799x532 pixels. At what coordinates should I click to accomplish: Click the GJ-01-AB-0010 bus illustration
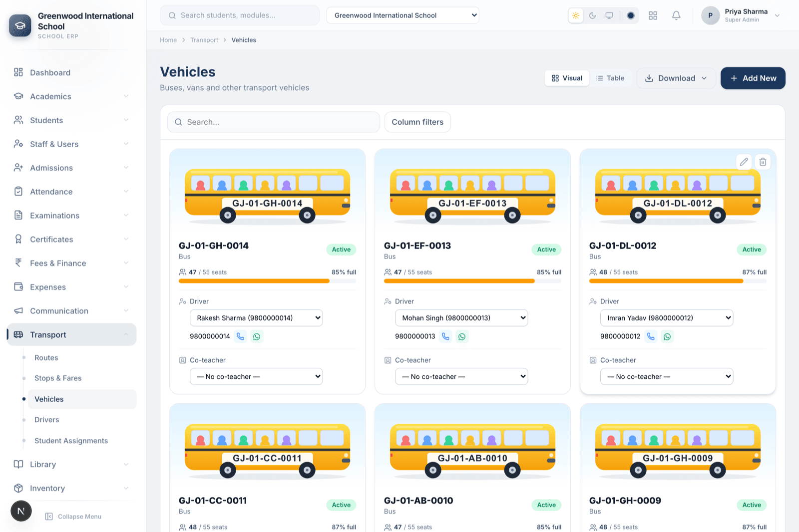(473, 451)
